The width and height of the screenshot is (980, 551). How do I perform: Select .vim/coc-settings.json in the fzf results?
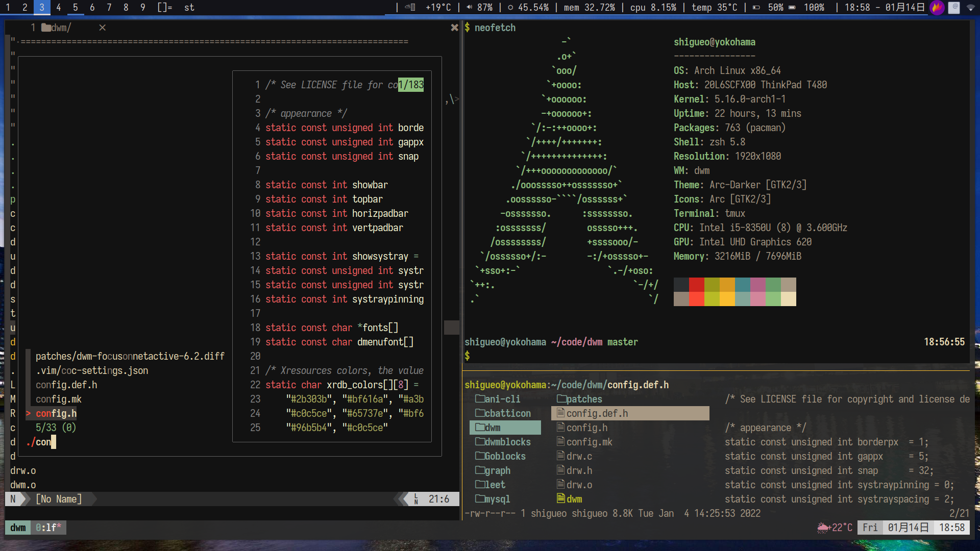point(92,370)
